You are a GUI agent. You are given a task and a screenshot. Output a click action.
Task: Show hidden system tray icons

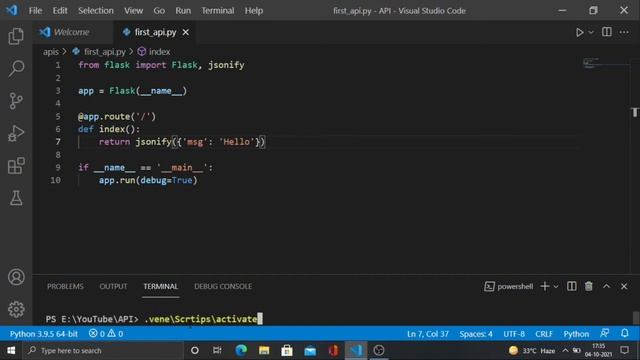[x=565, y=350]
